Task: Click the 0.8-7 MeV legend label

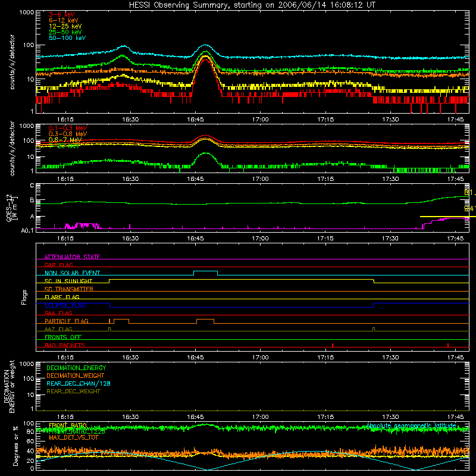Action: pyautogui.click(x=65, y=140)
